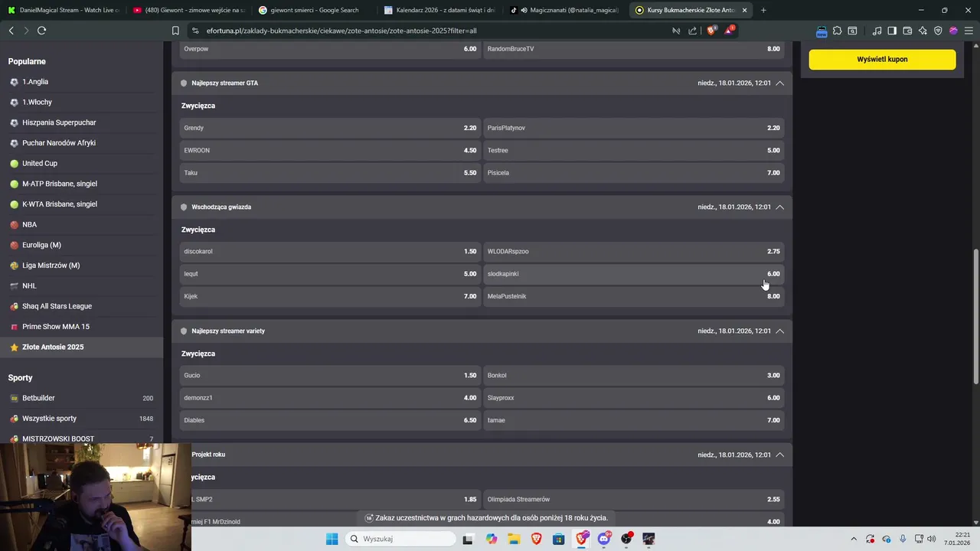
Task: Select demonzz1 odds 4.00
Action: pos(330,398)
